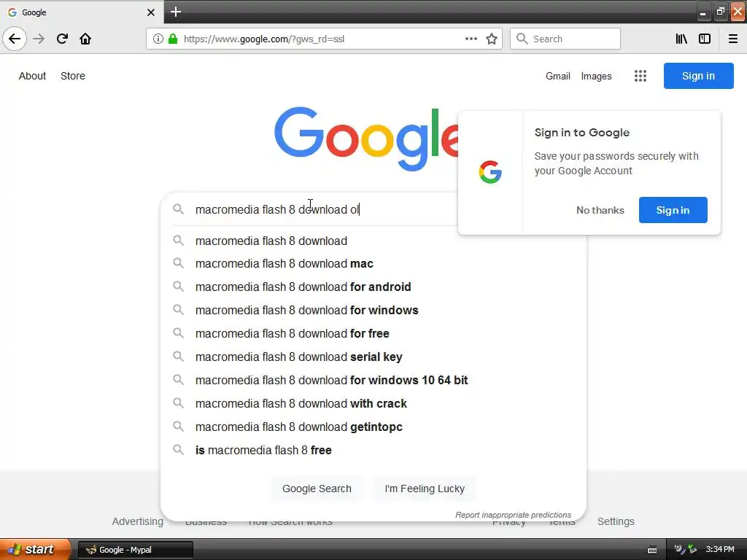Image resolution: width=747 pixels, height=560 pixels.
Task: Open the Windows Start button
Action: coord(35,549)
